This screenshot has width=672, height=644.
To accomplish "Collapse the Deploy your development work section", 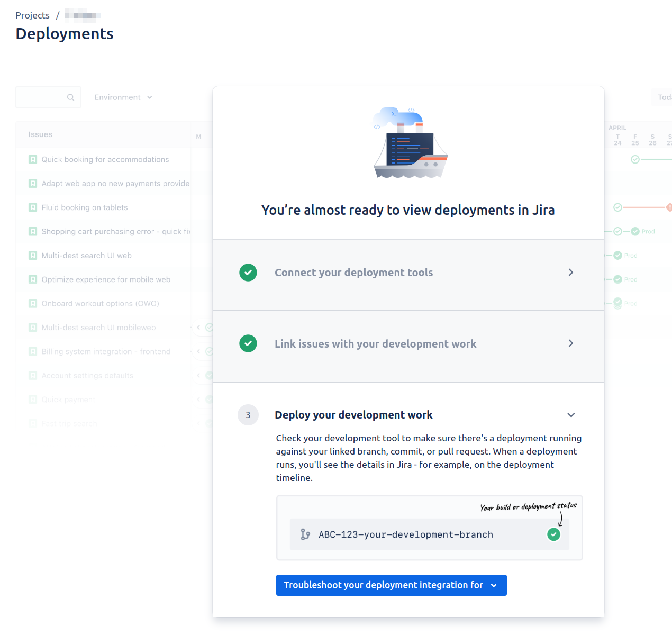I will (x=571, y=415).
